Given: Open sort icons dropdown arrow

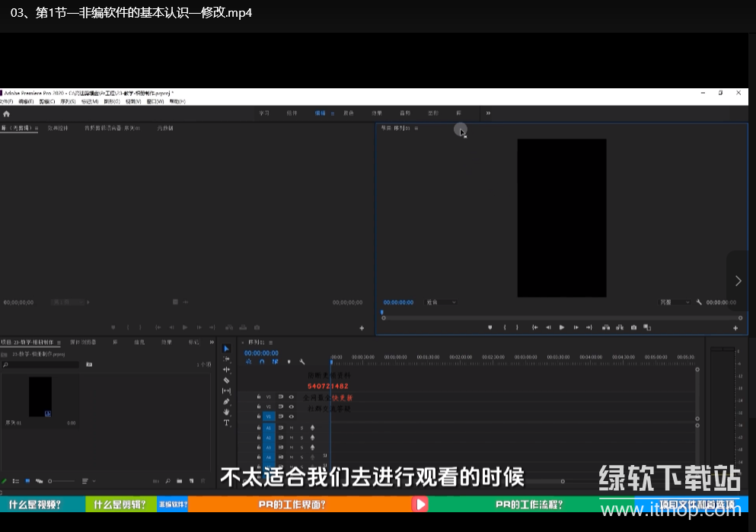Looking at the screenshot, I should (x=94, y=481).
